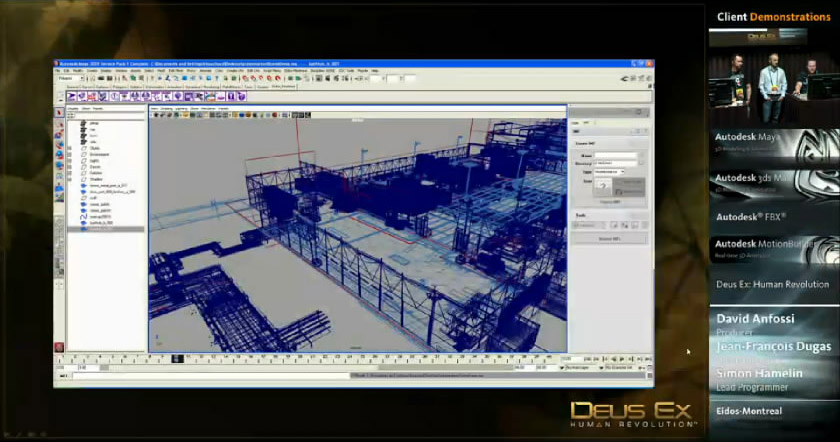Click the first purple Eidos shelf icon

tap(72, 97)
